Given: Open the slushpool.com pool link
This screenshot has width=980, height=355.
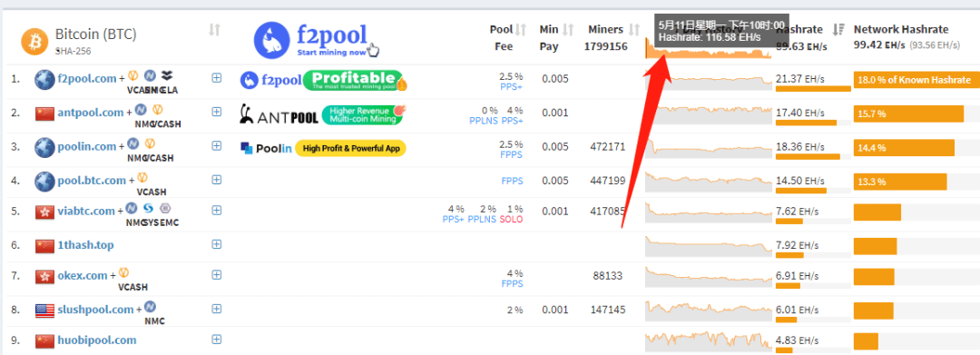Looking at the screenshot, I should tap(95, 310).
